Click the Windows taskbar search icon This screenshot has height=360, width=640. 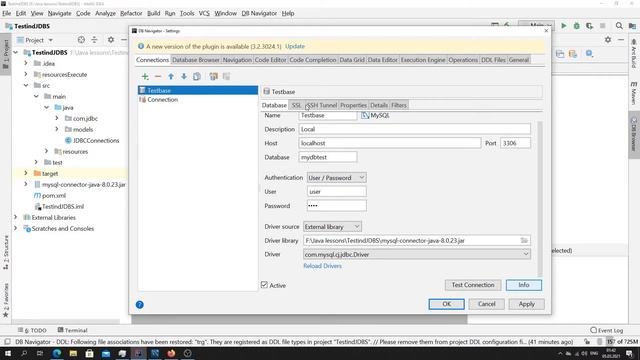click(24, 353)
